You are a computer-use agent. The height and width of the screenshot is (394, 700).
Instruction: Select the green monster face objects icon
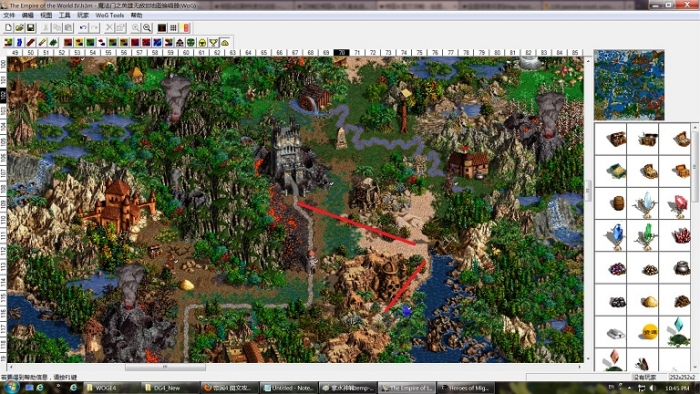pos(191,42)
